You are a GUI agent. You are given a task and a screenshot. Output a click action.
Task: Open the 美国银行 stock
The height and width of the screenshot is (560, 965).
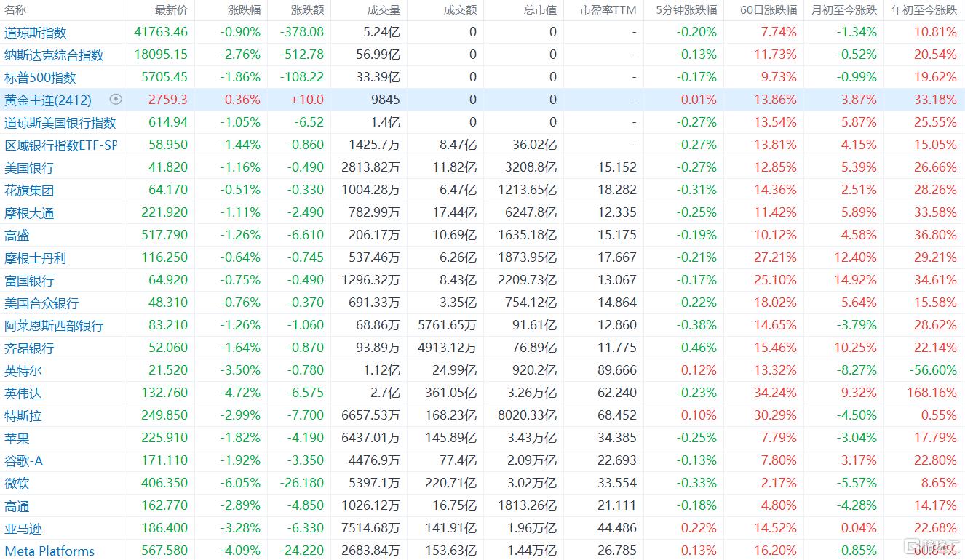[x=29, y=168]
